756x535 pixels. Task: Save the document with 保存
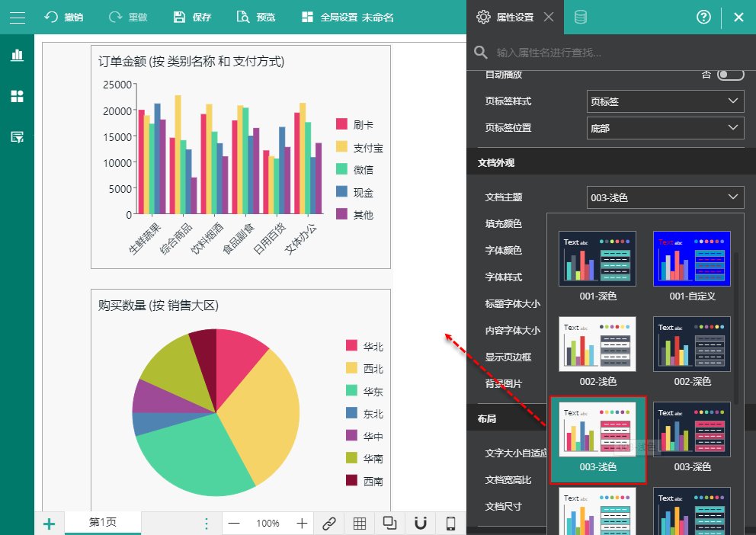[x=192, y=18]
